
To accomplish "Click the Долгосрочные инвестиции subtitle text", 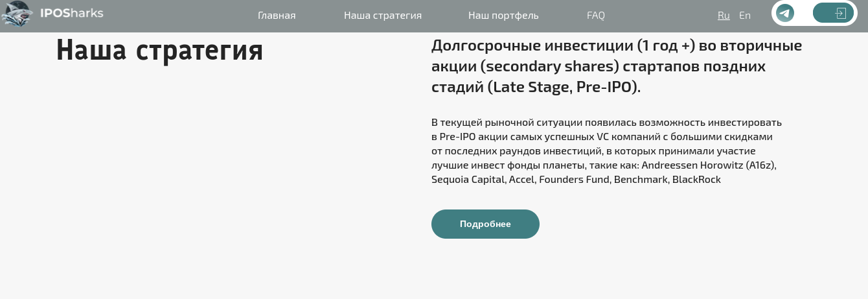I will point(617,66).
